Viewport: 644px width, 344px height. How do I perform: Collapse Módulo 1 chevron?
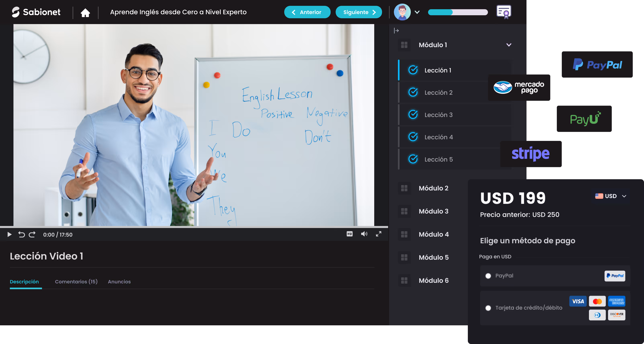(509, 45)
